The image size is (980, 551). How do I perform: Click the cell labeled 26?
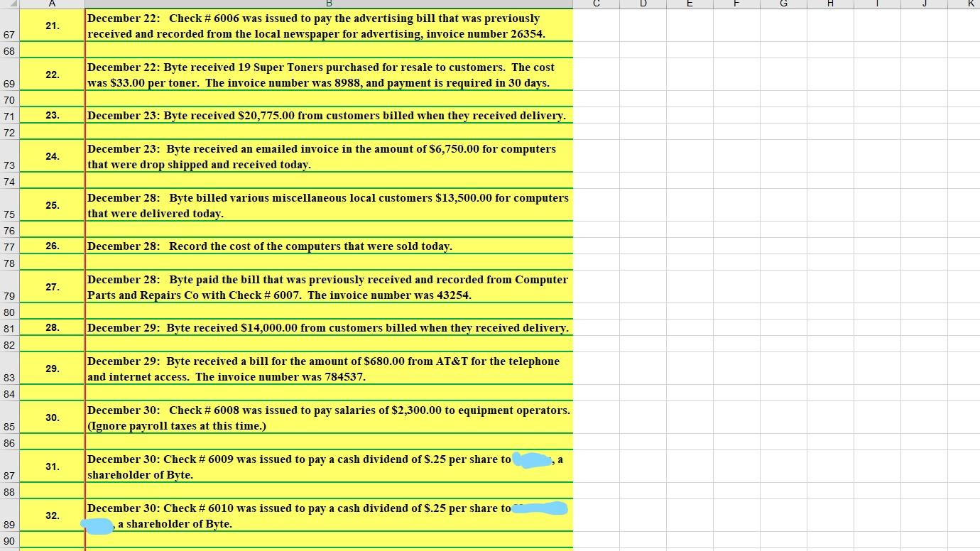52,246
